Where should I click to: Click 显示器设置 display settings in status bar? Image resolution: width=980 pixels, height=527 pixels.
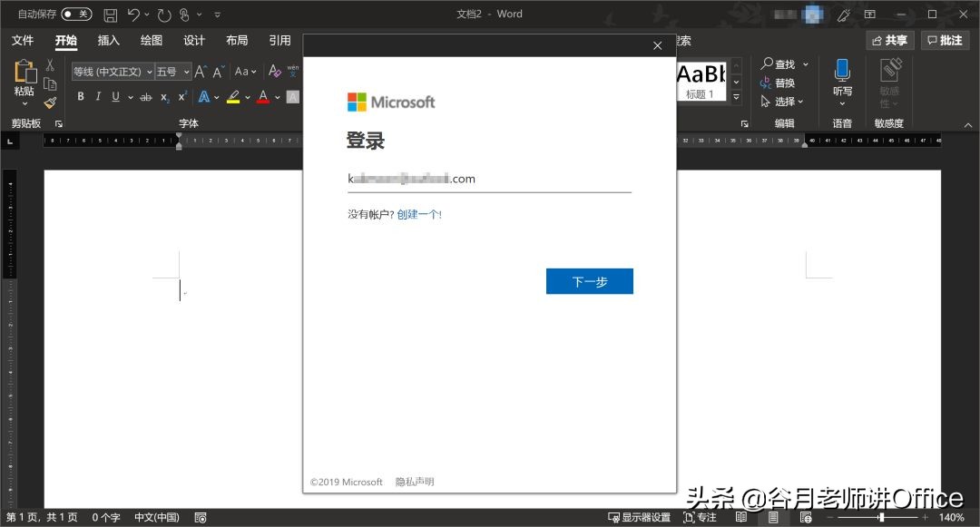(640, 518)
